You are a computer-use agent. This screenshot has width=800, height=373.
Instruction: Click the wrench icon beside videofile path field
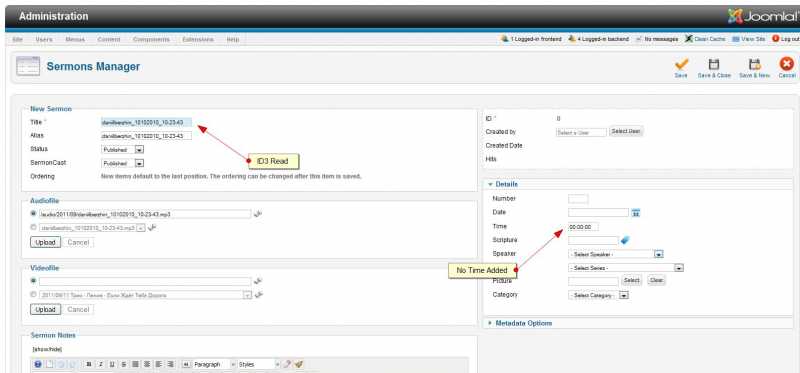pos(258,281)
